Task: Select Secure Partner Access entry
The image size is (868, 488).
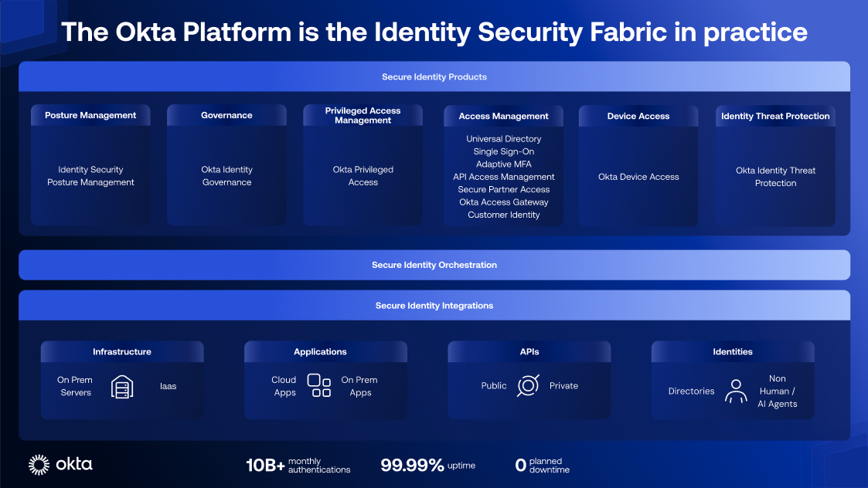Action: point(503,189)
